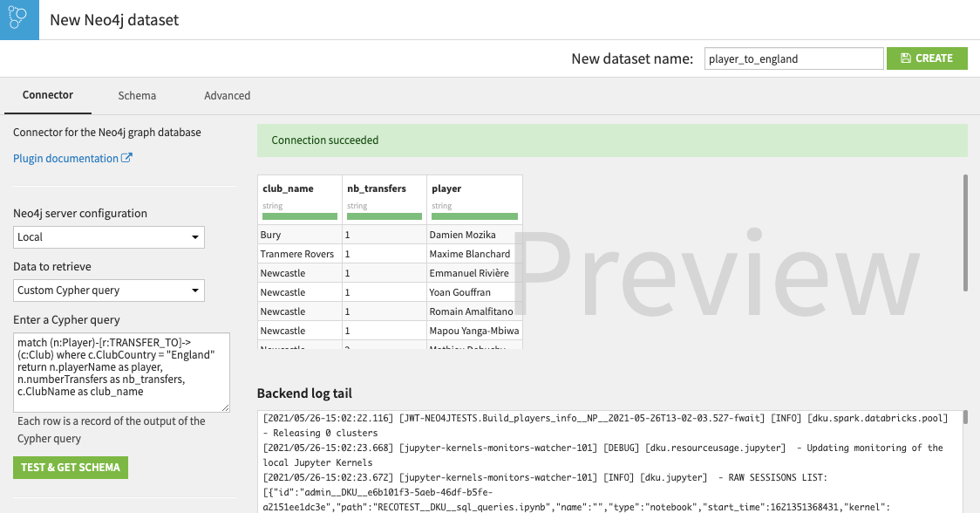Screen dimensions: 980x513
Task: Click the nb_transfers column header
Action: click(x=376, y=188)
